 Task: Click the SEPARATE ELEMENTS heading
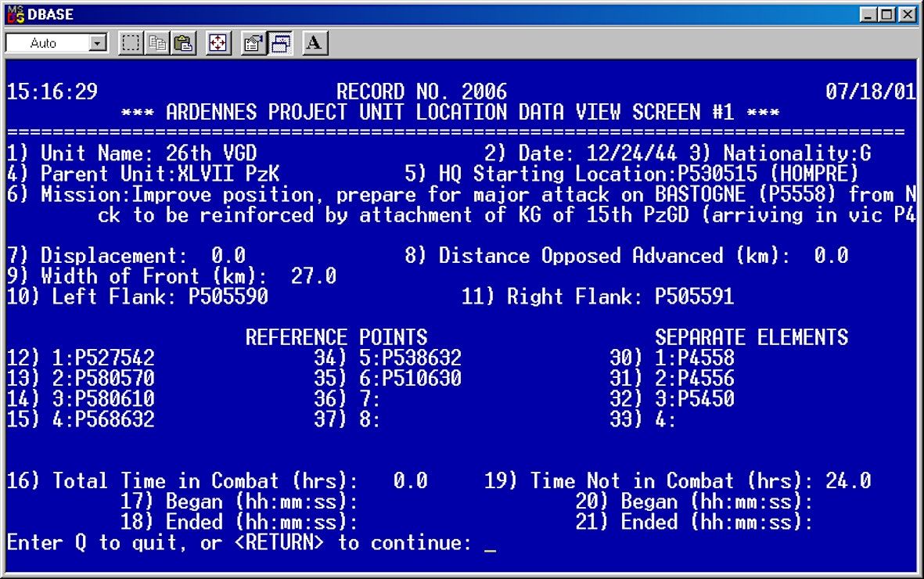point(751,337)
